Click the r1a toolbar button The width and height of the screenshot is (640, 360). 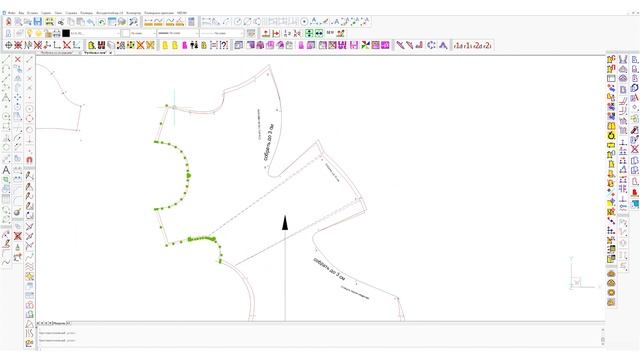coord(458,45)
